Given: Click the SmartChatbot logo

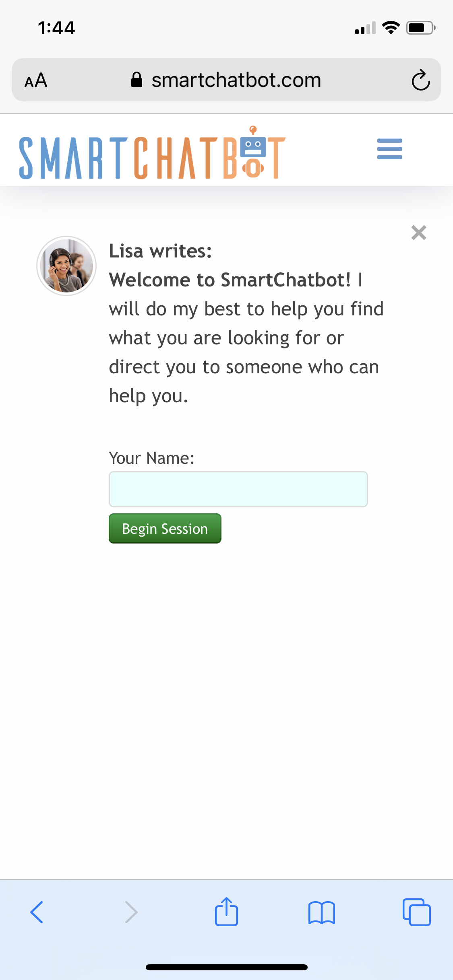Looking at the screenshot, I should coord(152,153).
